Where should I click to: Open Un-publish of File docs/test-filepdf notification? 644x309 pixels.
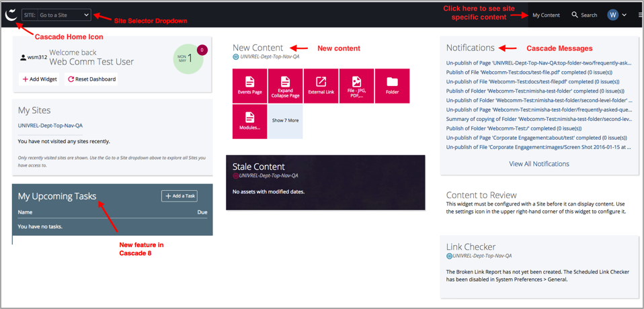tap(532, 82)
